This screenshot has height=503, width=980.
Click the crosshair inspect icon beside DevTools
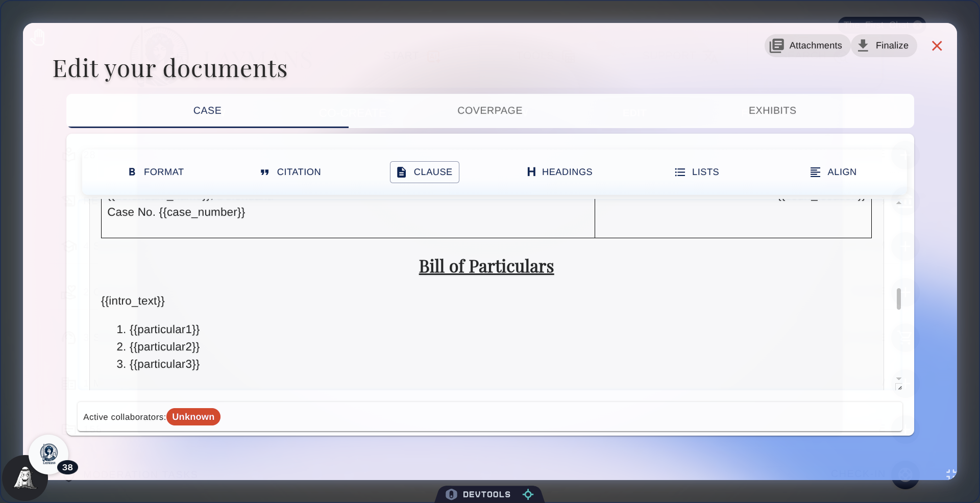pyautogui.click(x=528, y=494)
